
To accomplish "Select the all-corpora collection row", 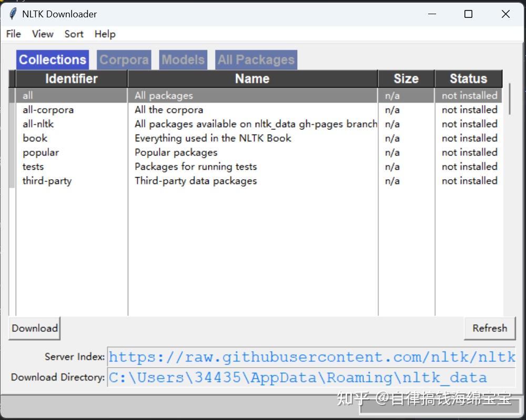I will point(48,110).
